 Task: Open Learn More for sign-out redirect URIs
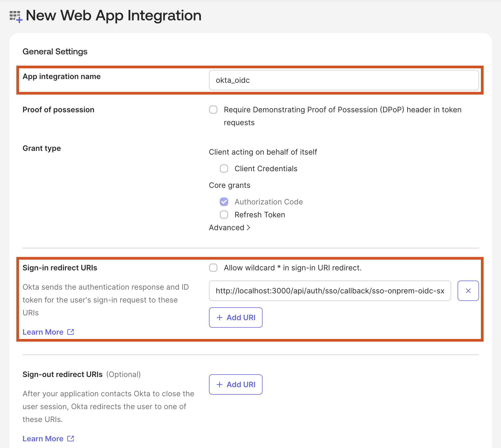tap(43, 439)
